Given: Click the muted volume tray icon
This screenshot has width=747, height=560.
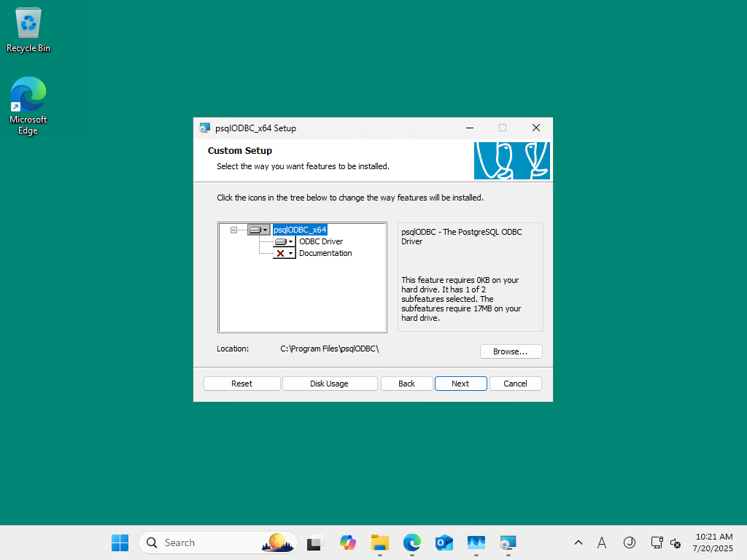Looking at the screenshot, I should coord(675,542).
